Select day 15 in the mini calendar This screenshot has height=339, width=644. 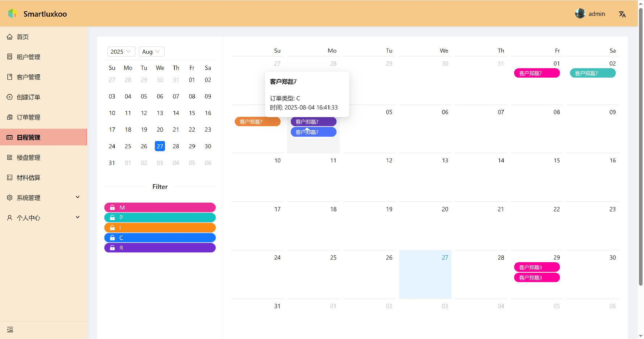[192, 113]
